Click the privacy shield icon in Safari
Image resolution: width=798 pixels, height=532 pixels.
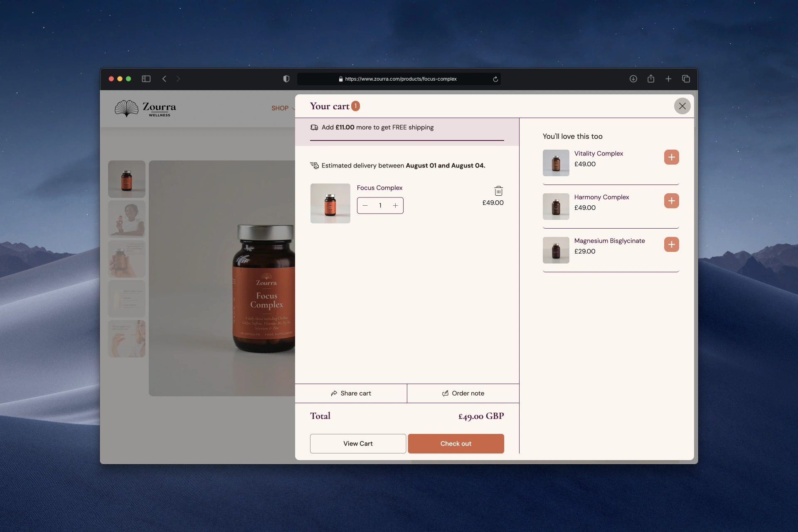286,79
